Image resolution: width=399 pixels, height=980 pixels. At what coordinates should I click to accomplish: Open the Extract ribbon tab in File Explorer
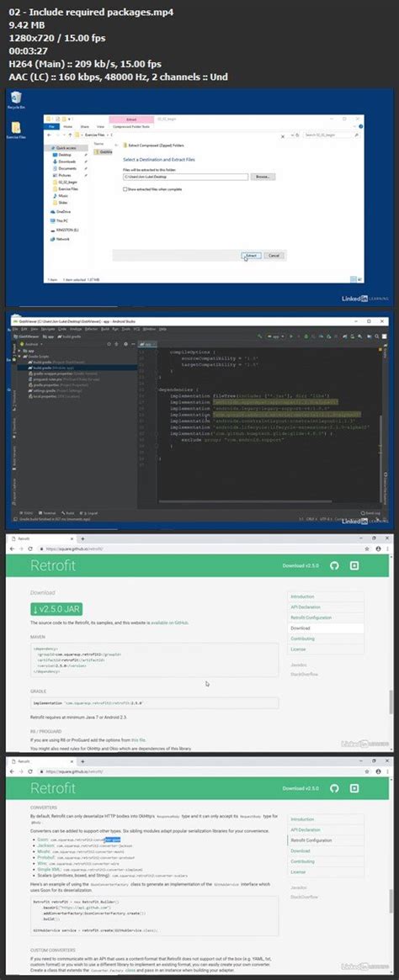(x=130, y=119)
